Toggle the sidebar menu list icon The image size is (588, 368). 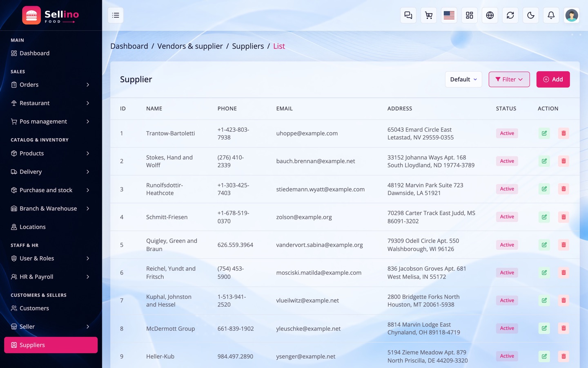(116, 15)
